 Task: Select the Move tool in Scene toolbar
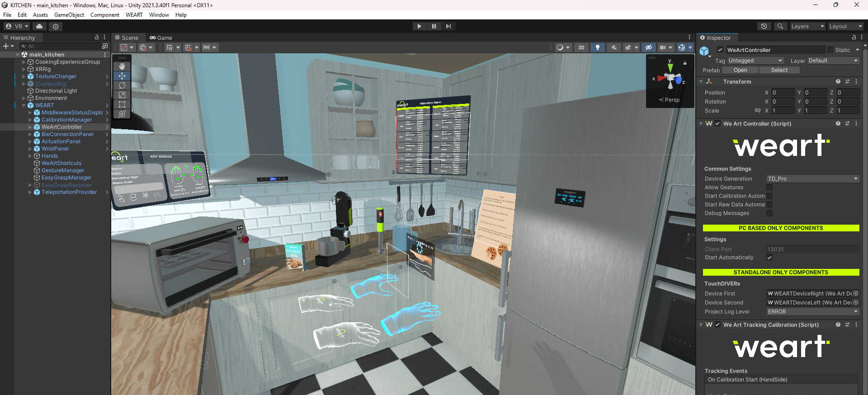click(122, 76)
